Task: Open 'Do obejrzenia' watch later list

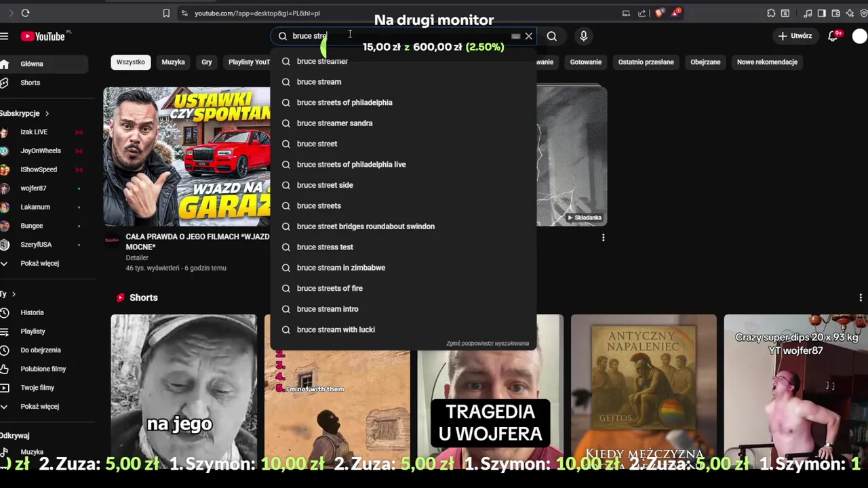Action: pyautogui.click(x=44, y=350)
